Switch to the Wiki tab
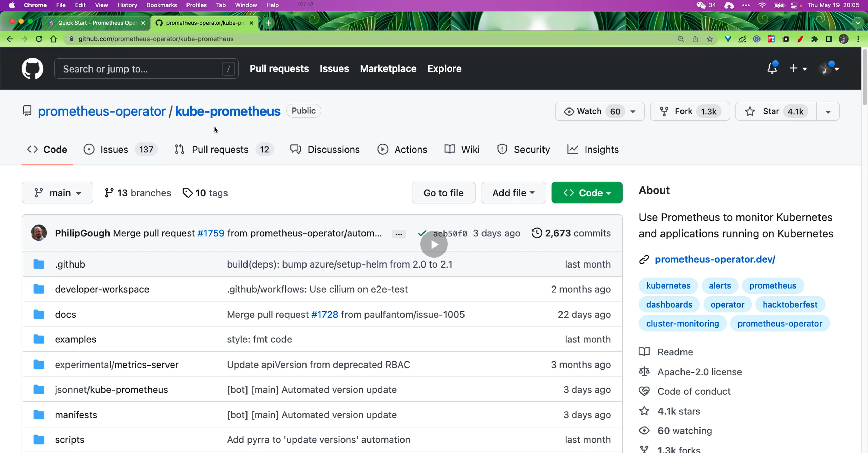This screenshot has width=868, height=453. [x=462, y=149]
